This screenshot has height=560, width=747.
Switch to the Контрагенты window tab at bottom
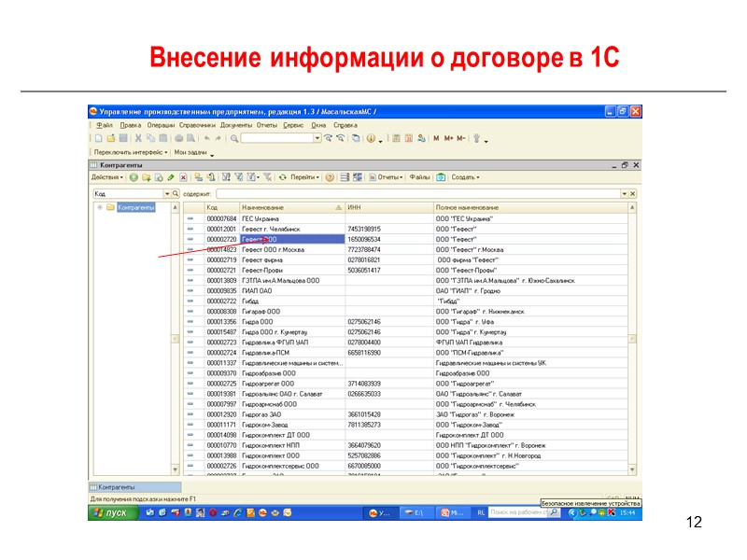134,487
